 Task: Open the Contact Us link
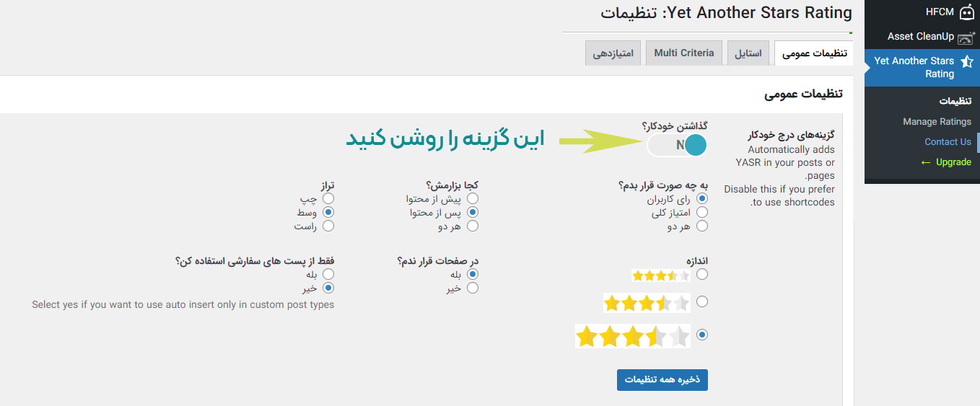(x=948, y=141)
